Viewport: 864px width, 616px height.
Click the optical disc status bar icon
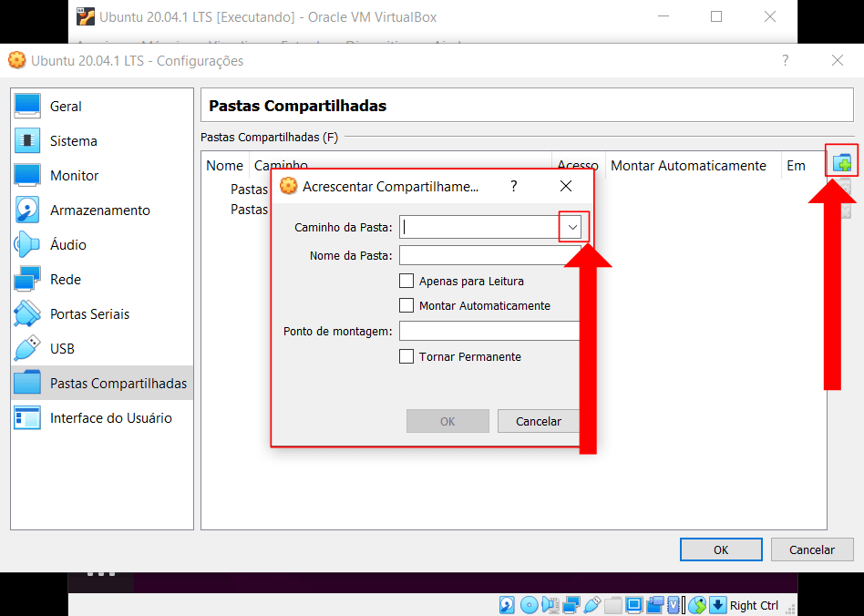[x=529, y=605]
